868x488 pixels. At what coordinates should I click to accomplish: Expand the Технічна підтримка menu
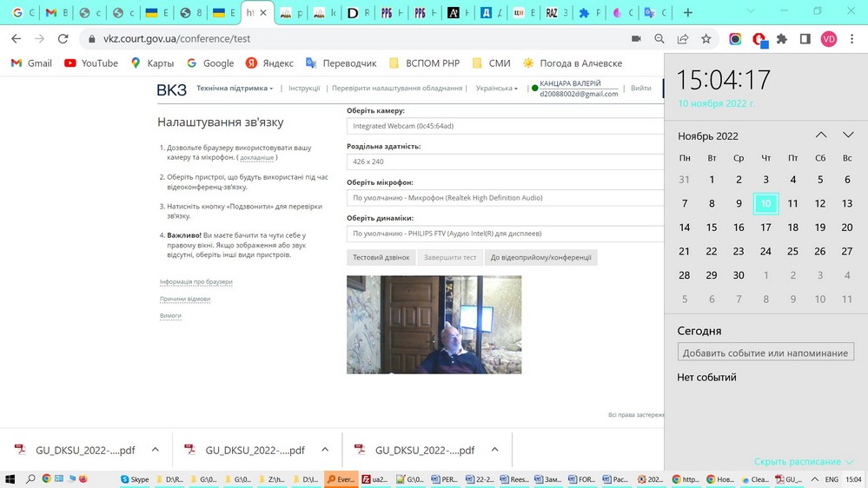pyautogui.click(x=235, y=88)
